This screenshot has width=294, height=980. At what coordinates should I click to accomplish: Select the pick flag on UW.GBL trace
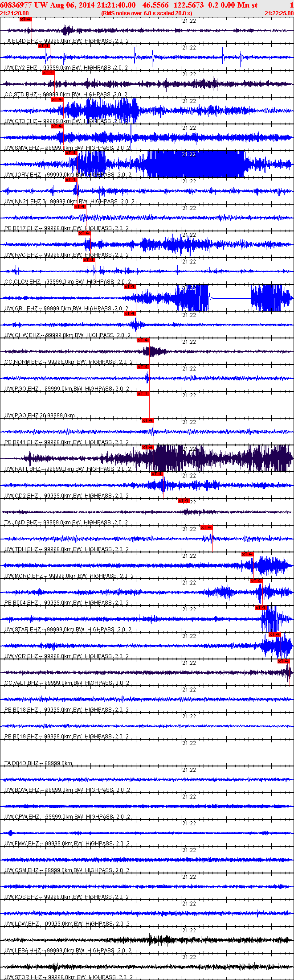[130, 287]
